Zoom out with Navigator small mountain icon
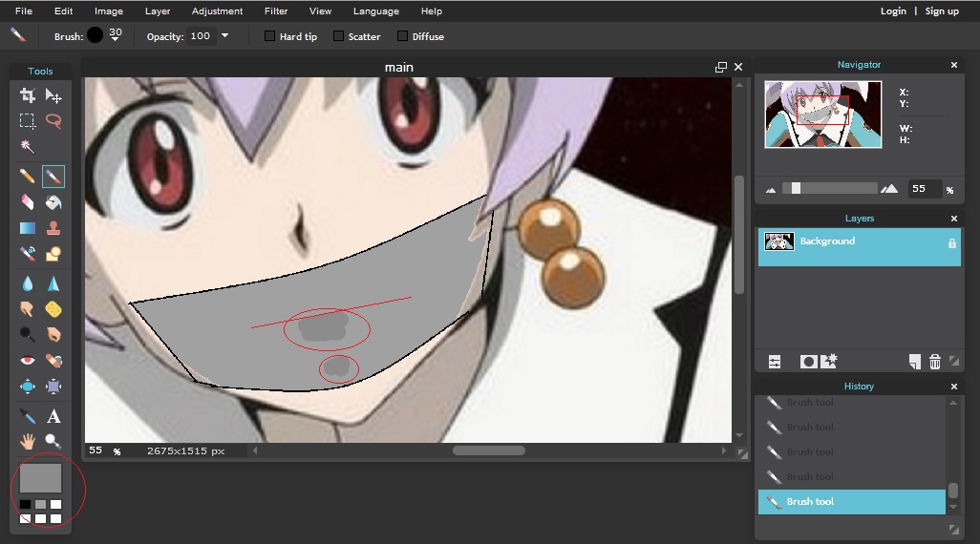980x544 pixels. click(x=771, y=190)
